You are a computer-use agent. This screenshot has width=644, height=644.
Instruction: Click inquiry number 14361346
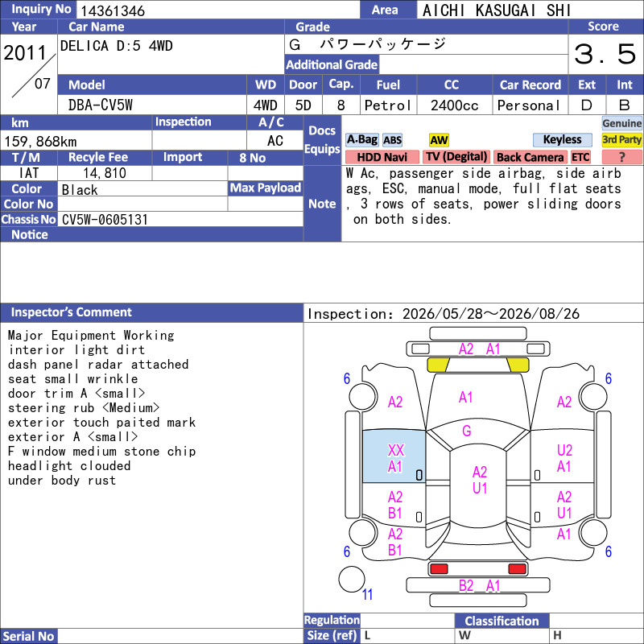[x=113, y=10]
